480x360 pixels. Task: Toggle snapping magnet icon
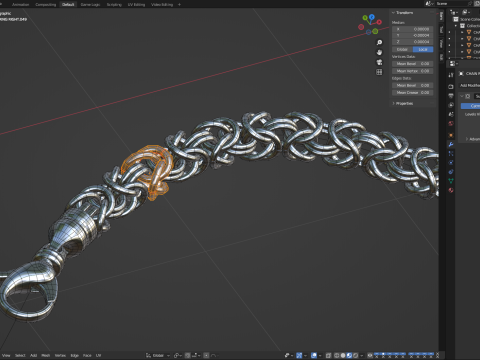tap(188, 355)
